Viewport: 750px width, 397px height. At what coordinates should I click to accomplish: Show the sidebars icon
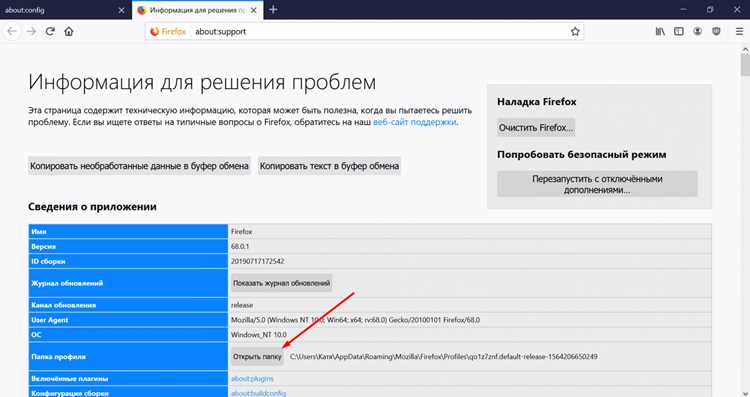point(679,32)
